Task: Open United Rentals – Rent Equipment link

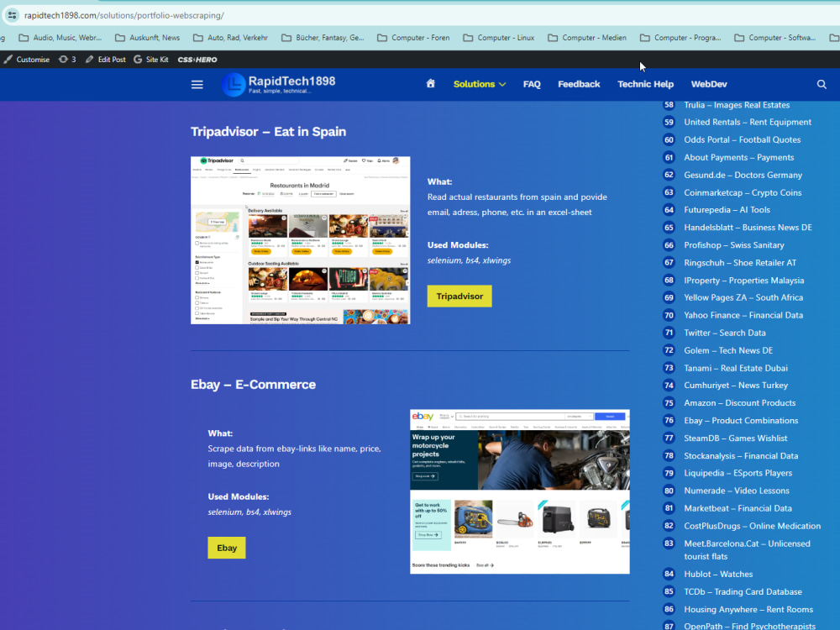Action: (748, 122)
